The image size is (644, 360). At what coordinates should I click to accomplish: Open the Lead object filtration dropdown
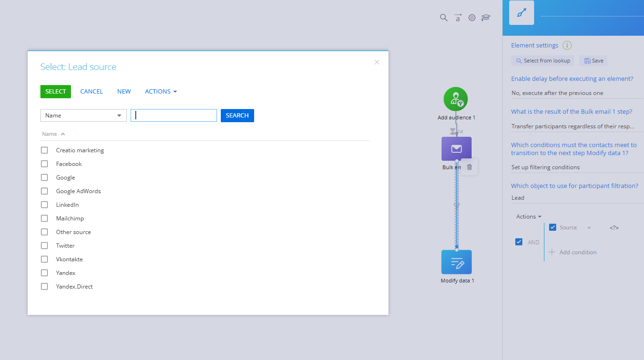577,198
